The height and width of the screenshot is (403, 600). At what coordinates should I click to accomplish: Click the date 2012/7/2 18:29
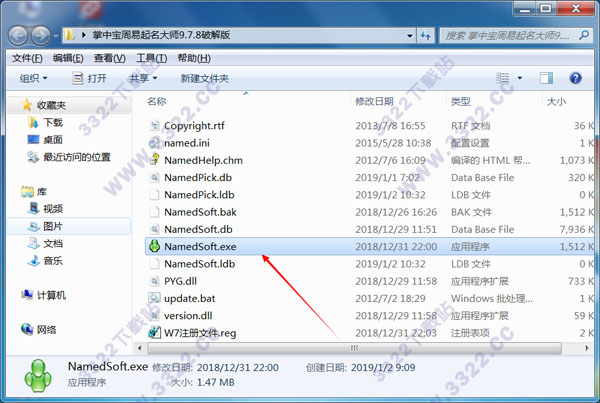[390, 298]
